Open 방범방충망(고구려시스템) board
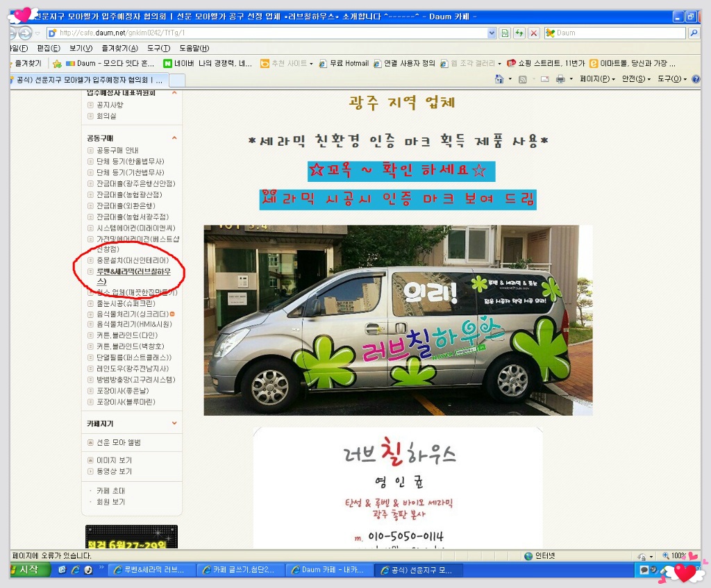 [135, 380]
